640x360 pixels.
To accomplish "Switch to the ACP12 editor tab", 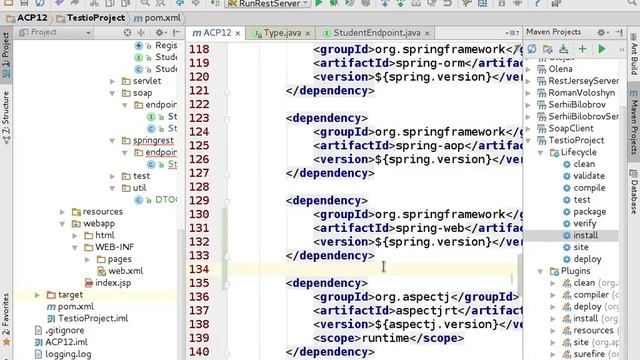I will pyautogui.click(x=215, y=33).
